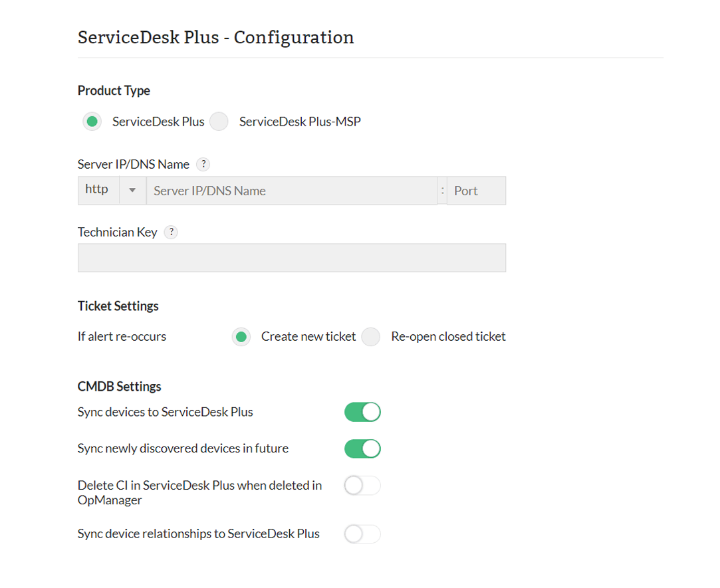Click the ServiceDesk Plus - Configuration title
This screenshot has height=588, width=720.
(x=215, y=37)
